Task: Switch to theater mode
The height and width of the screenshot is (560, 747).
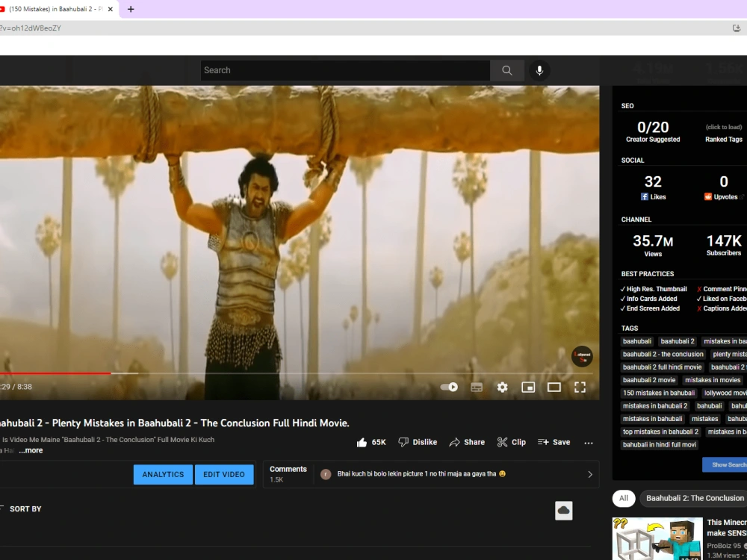Action: click(x=554, y=387)
